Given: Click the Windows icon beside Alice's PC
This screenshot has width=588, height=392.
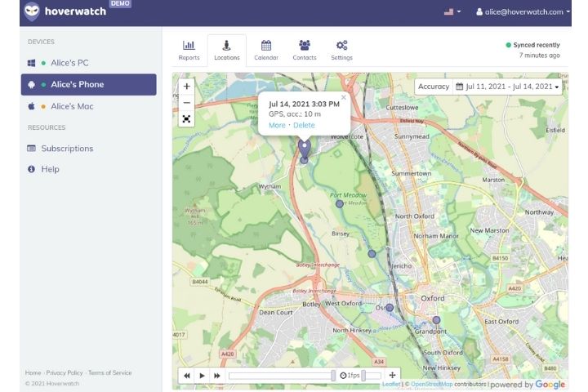Looking at the screenshot, I should [x=32, y=63].
